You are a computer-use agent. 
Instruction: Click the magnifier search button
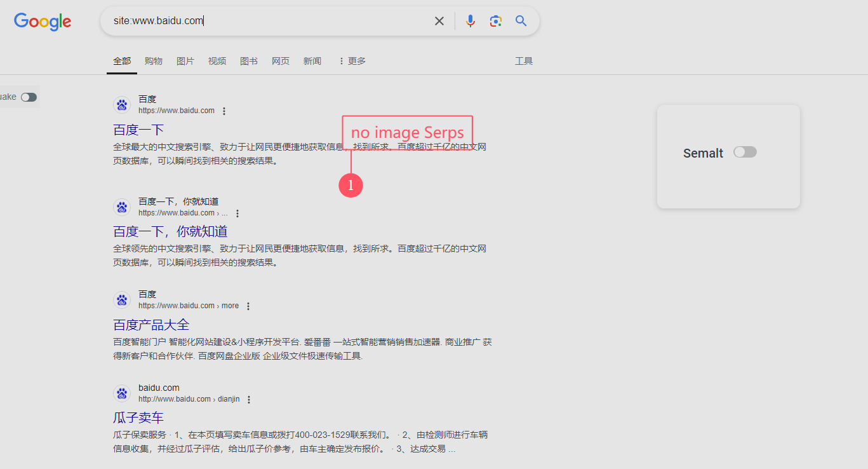(521, 21)
